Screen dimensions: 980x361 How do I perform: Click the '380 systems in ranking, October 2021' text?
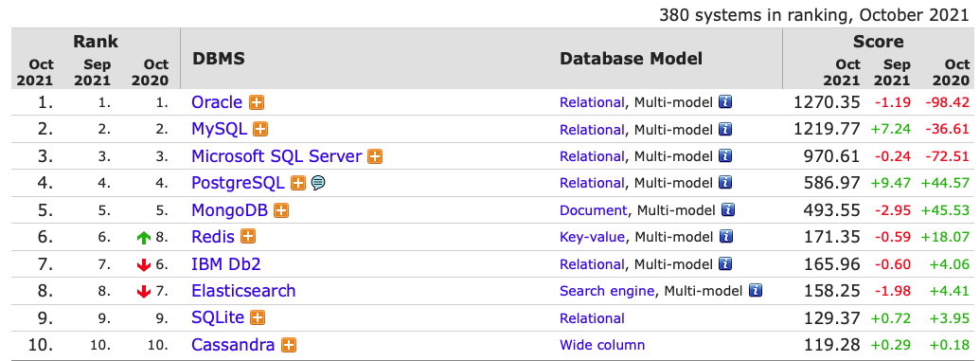click(813, 16)
